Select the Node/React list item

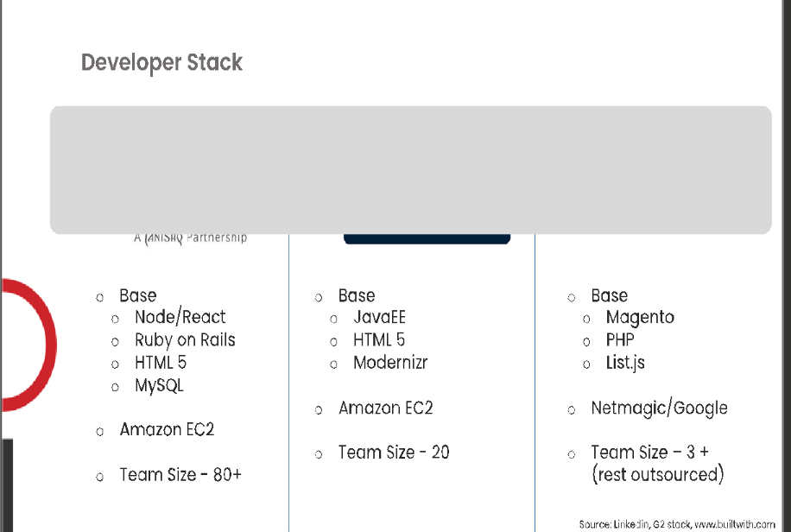point(180,317)
